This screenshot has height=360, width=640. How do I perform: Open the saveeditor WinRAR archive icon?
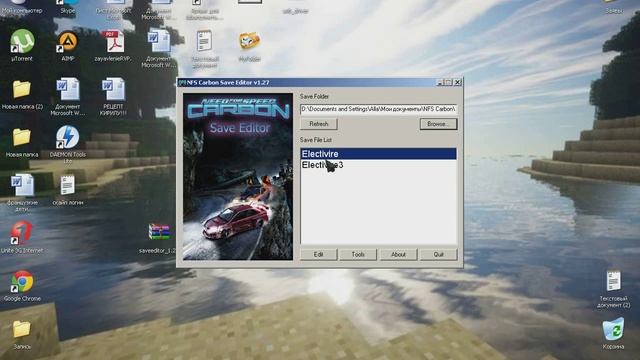click(x=159, y=233)
